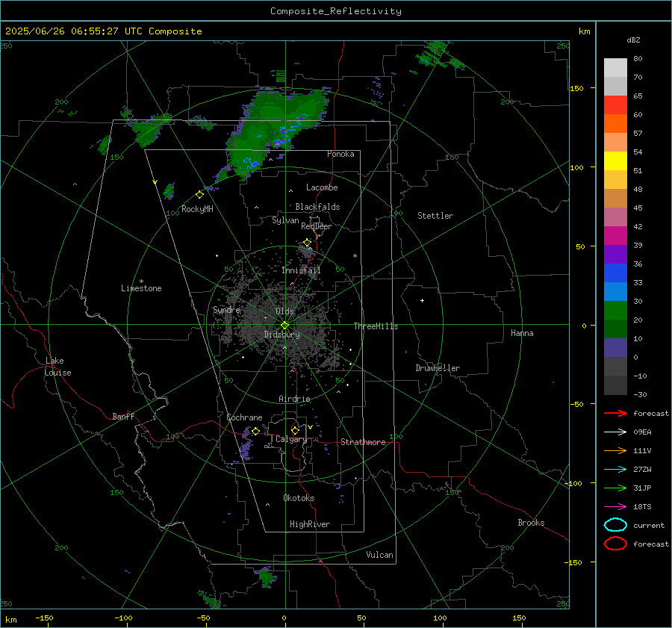Select the Strathmore label on map
Image resolution: width=672 pixels, height=628 pixels.
click(363, 442)
